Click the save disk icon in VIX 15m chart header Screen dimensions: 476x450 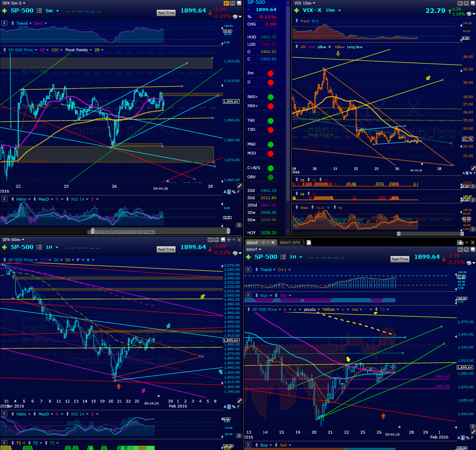(473, 3)
